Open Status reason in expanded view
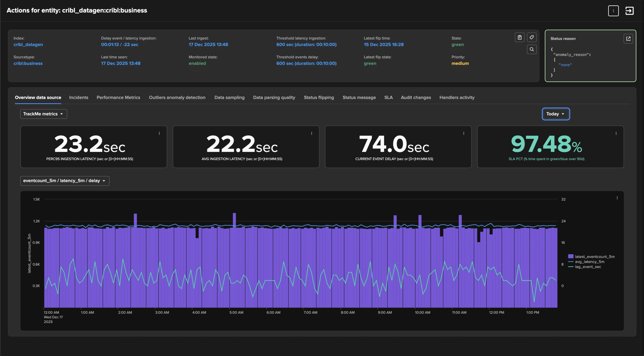The width and height of the screenshot is (644, 356). (x=628, y=39)
